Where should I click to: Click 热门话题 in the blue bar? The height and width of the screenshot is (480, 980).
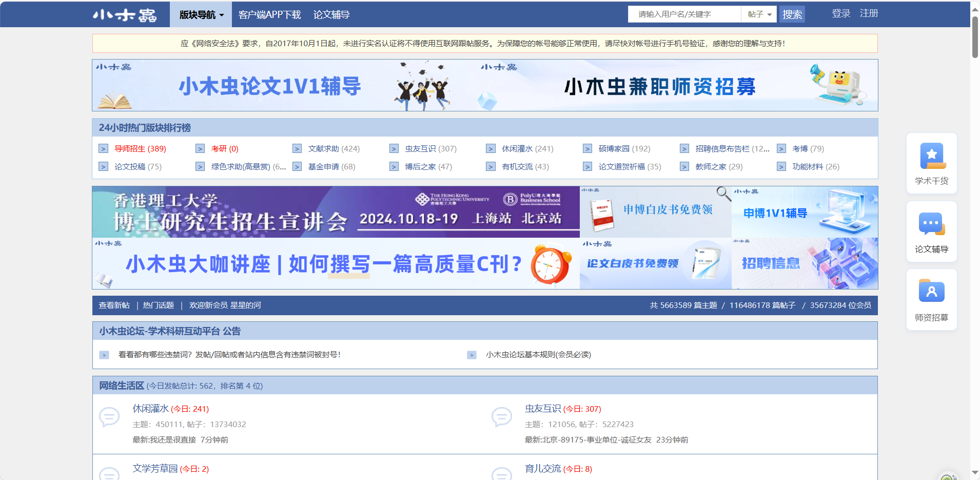coord(159,305)
